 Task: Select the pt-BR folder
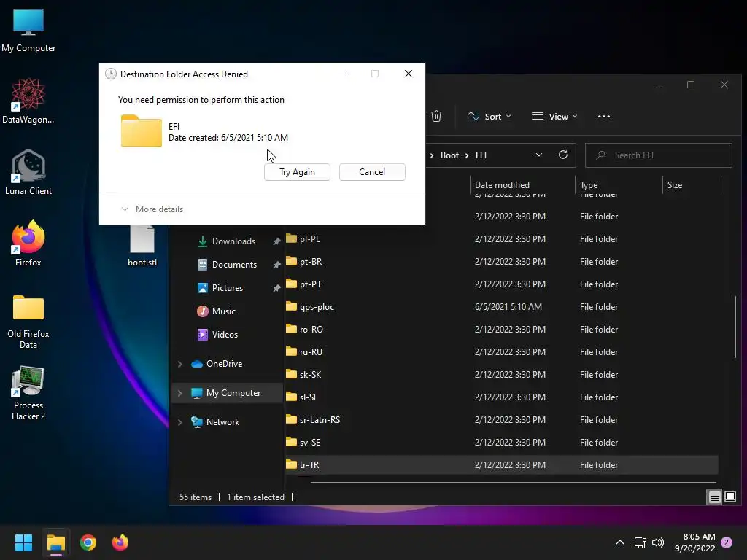[502, 262]
